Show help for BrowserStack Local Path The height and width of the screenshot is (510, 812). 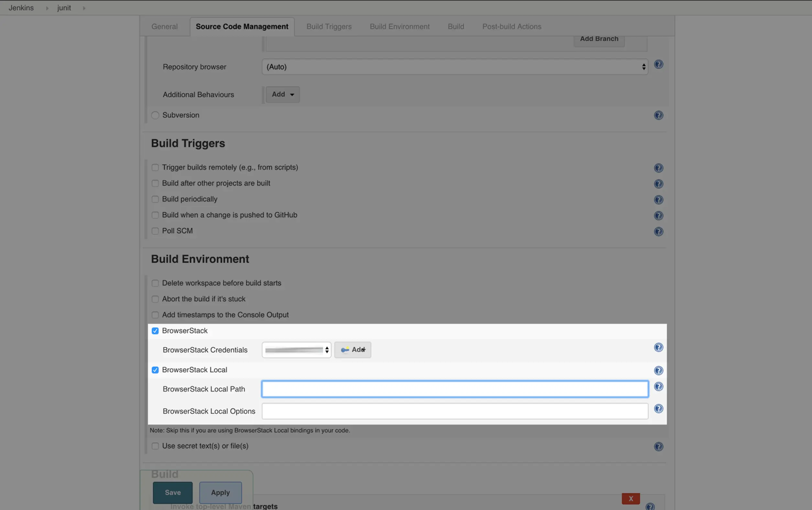click(x=658, y=387)
